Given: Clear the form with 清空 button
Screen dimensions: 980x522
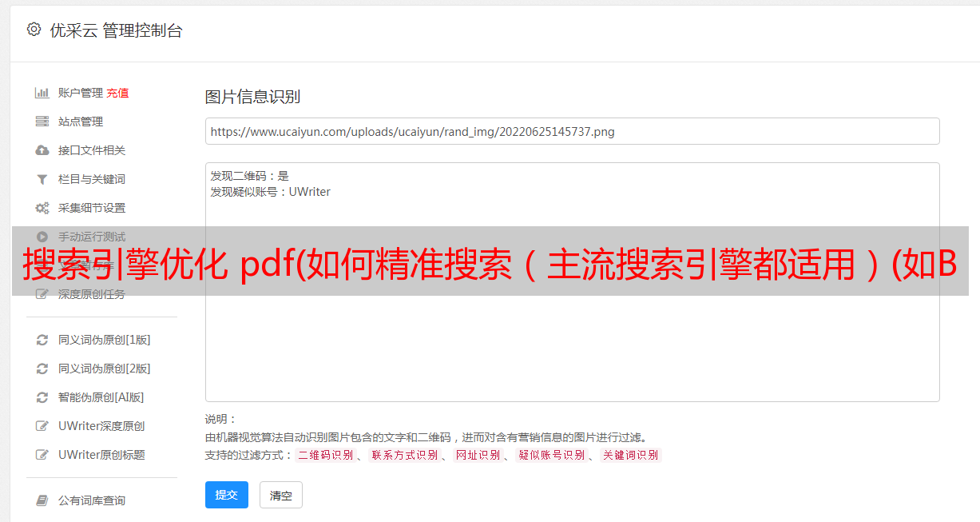Looking at the screenshot, I should coord(281,495).
